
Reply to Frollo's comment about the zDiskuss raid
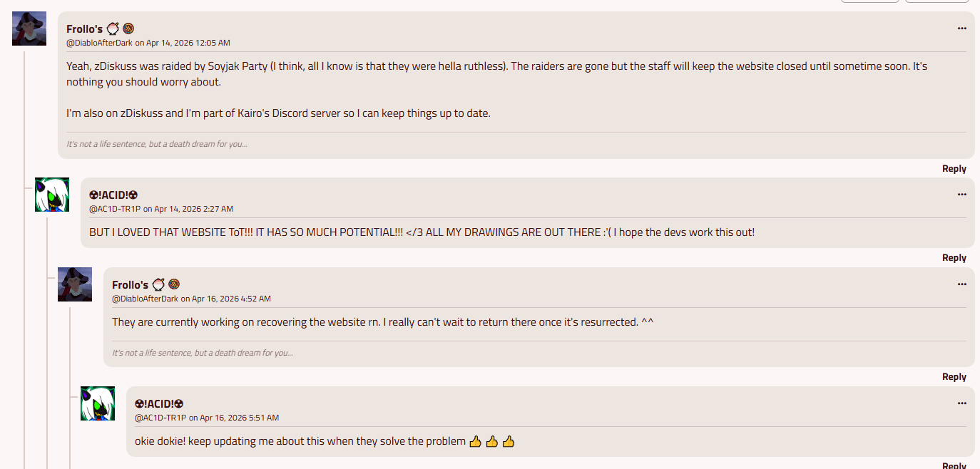pos(954,169)
